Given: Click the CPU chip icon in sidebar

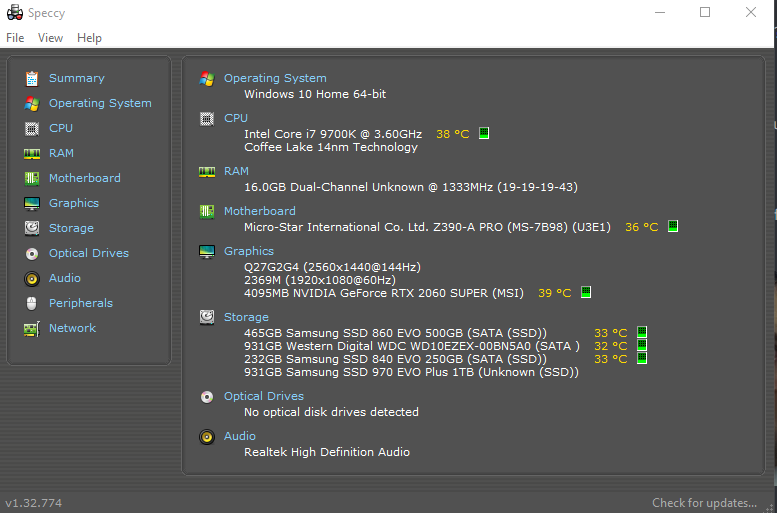Looking at the screenshot, I should pyautogui.click(x=32, y=129).
